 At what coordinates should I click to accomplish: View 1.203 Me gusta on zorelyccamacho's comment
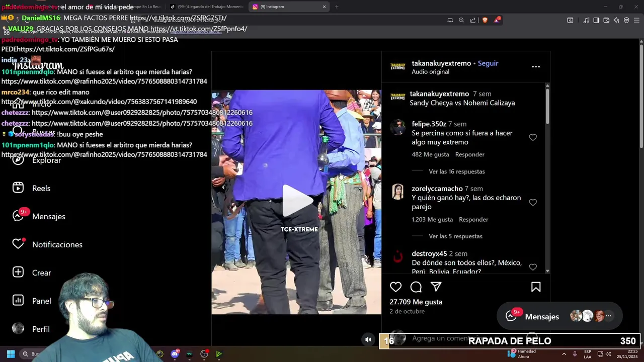432,219
